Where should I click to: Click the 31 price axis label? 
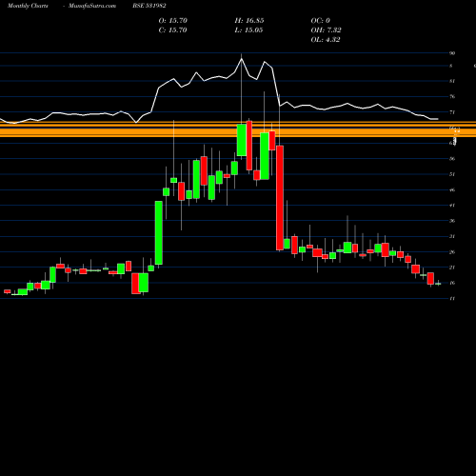452,236
